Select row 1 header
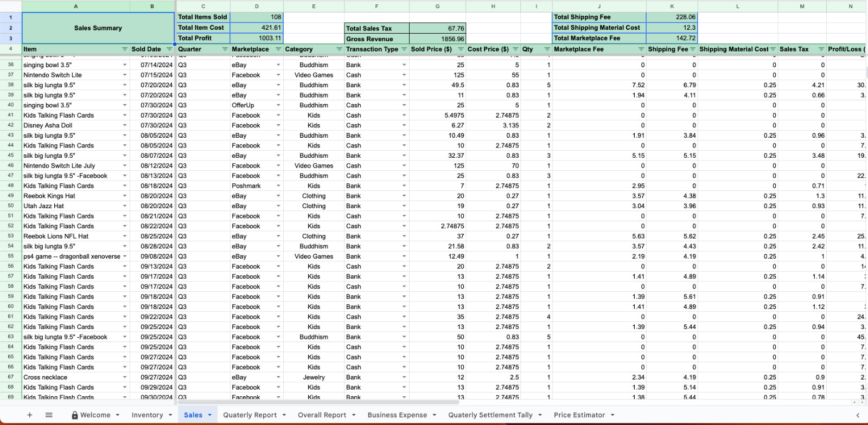 coord(11,17)
